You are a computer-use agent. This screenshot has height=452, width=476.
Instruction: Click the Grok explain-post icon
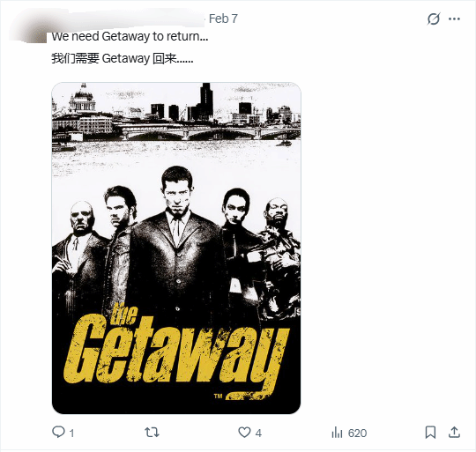point(433,19)
